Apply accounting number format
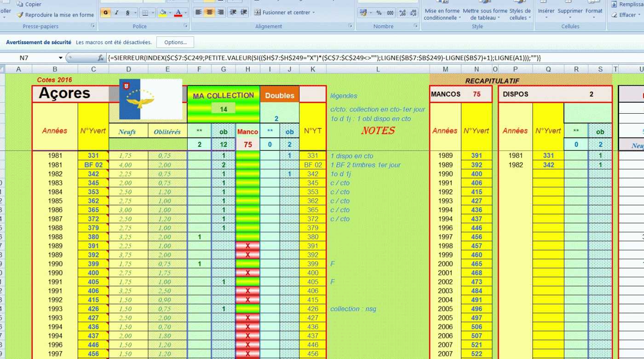 364,12
